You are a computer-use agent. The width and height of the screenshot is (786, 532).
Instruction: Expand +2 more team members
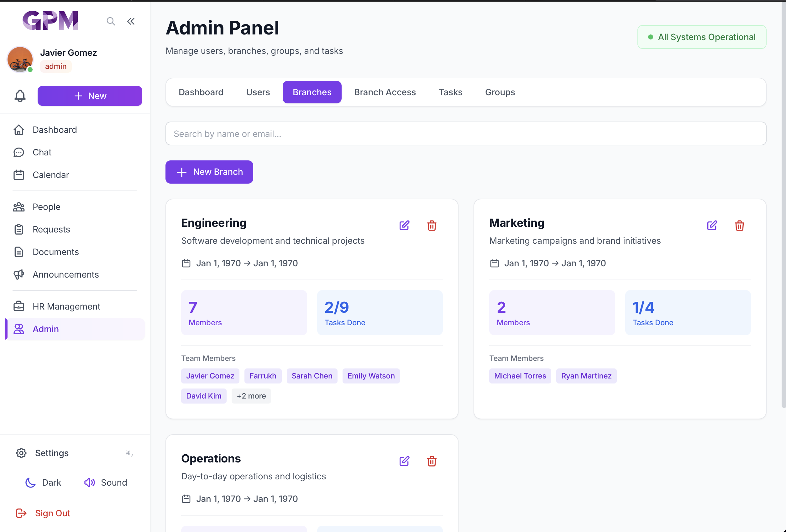[251, 396]
